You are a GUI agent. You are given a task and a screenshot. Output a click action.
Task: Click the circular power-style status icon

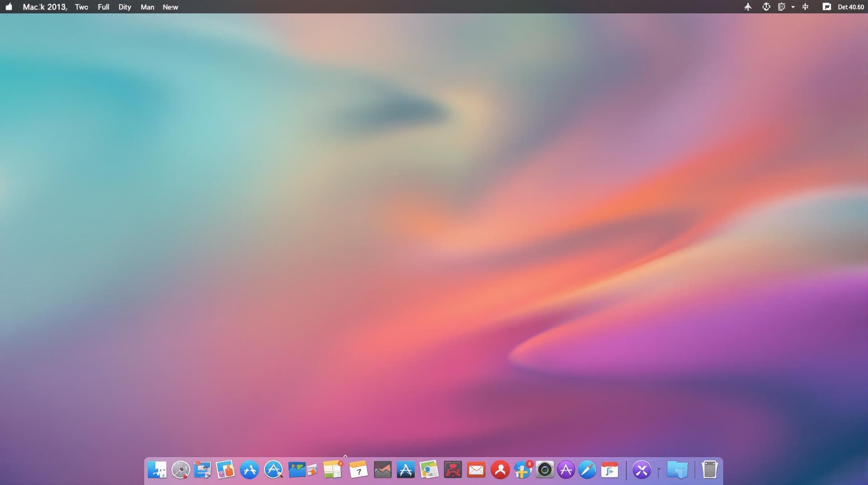(x=766, y=7)
